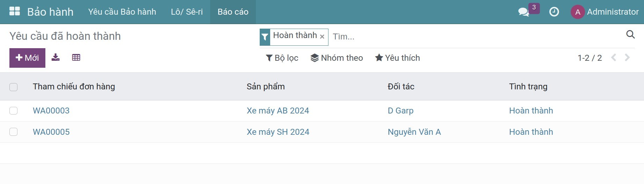Toggle the select-all checkbox in header
This screenshot has width=644, height=184.
[14, 87]
